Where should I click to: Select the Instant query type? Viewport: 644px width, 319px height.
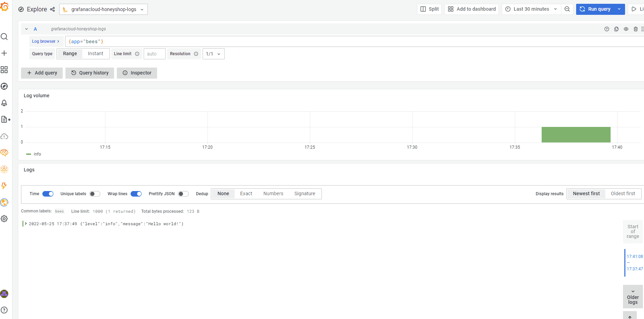[95, 54]
